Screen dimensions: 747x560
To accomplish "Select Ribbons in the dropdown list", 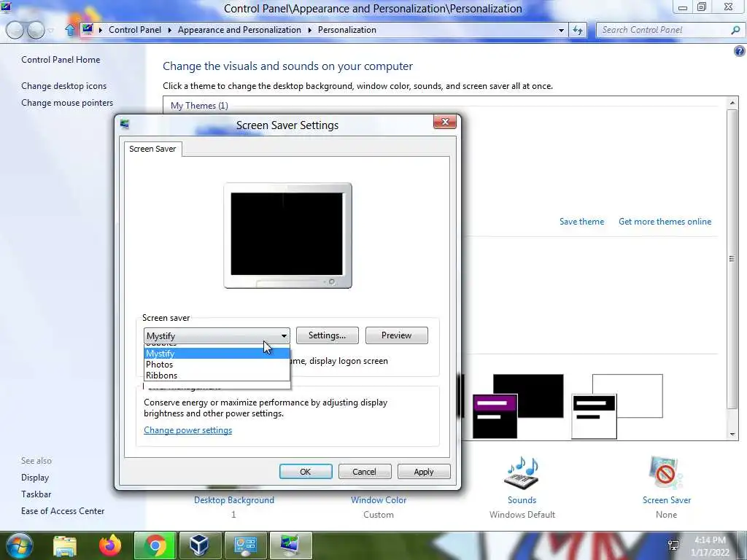I will (x=217, y=376).
